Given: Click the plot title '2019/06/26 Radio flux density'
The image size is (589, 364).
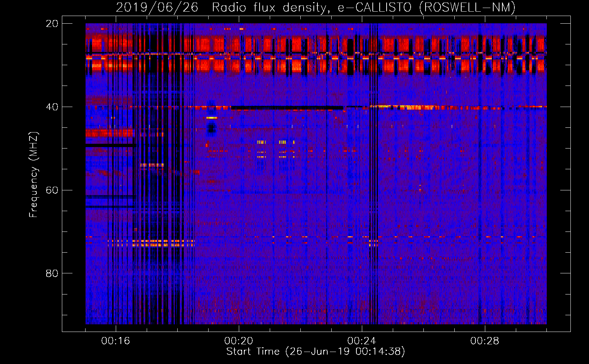Looking at the screenshot, I should [x=223, y=7].
